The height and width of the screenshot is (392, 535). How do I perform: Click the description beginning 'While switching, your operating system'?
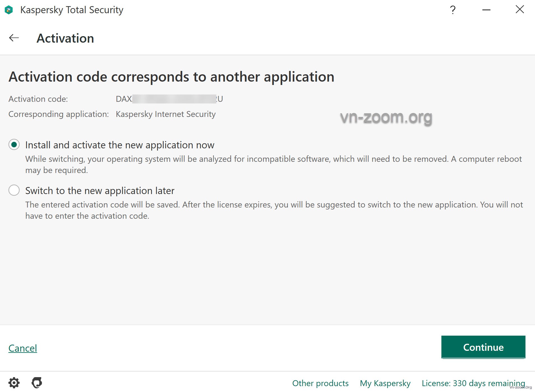(x=274, y=165)
